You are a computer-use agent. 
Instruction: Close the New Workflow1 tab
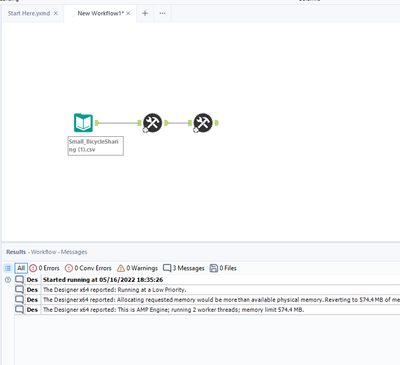click(x=128, y=13)
